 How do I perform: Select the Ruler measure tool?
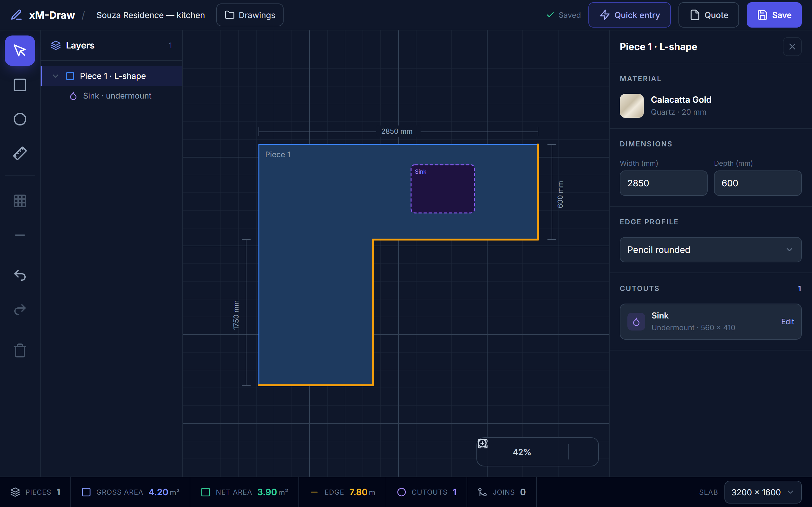coord(20,153)
